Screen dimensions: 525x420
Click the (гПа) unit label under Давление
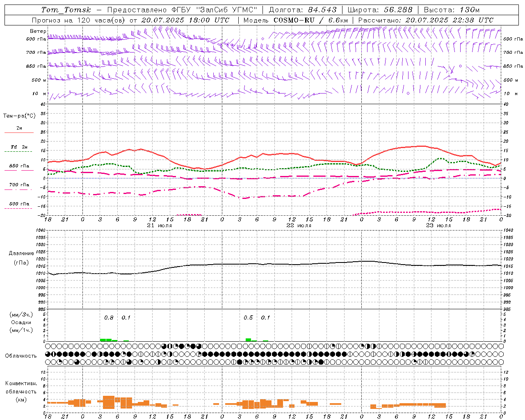pos(21,263)
